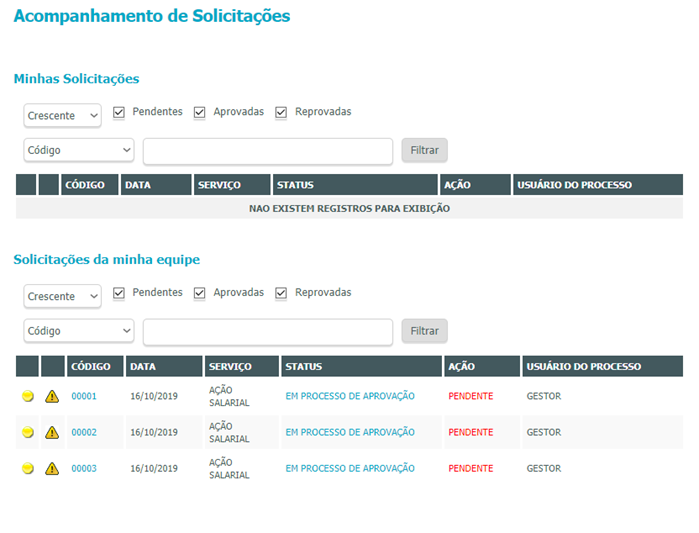The height and width of the screenshot is (533, 699).
Task: Focus filter text field in Minhas Solicitações
Action: pyautogui.click(x=268, y=152)
